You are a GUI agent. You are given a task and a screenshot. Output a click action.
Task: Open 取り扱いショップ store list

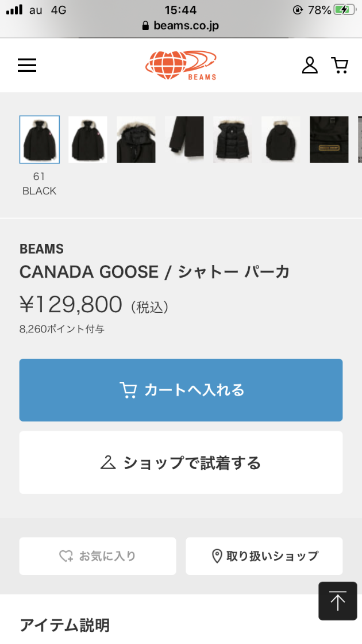click(x=264, y=556)
